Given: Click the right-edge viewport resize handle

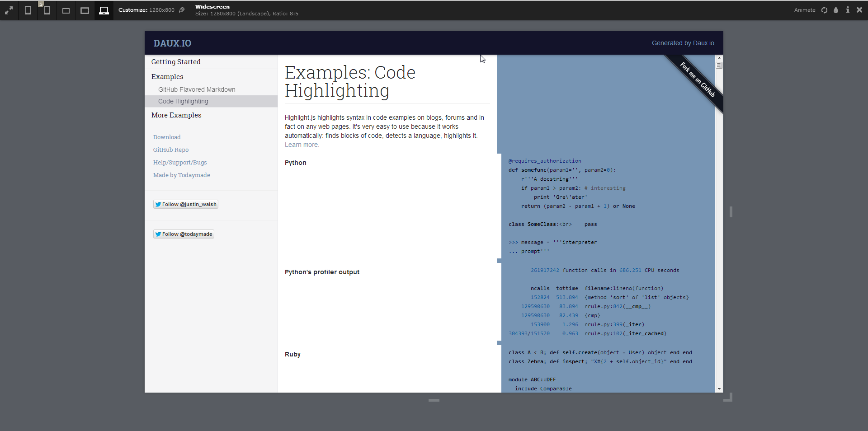Looking at the screenshot, I should [731, 212].
